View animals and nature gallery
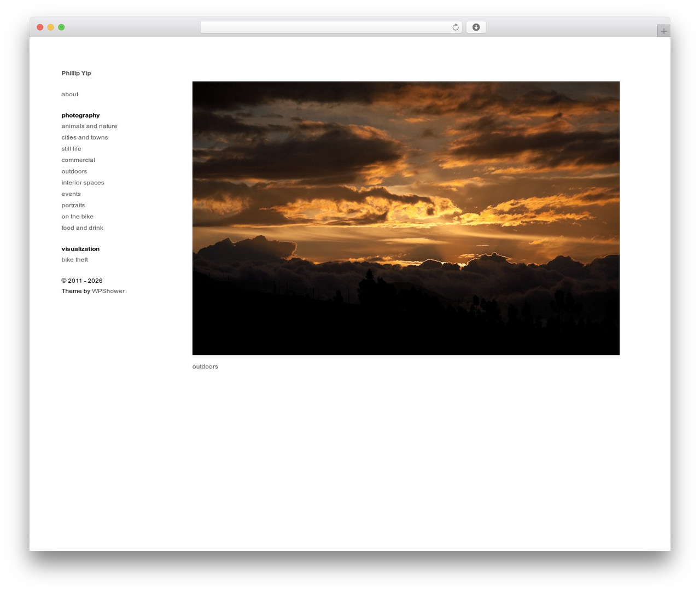The image size is (700, 593). (x=89, y=126)
